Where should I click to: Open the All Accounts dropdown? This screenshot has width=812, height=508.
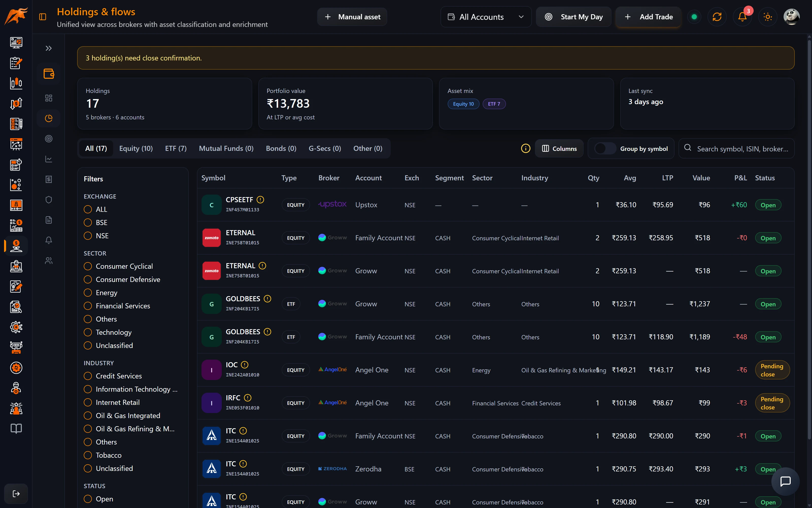tap(486, 17)
